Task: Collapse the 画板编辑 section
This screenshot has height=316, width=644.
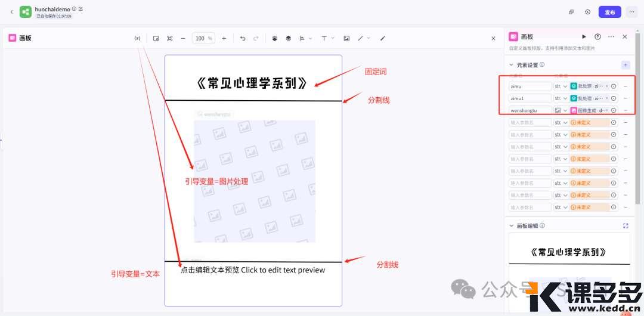Action: pyautogui.click(x=512, y=225)
